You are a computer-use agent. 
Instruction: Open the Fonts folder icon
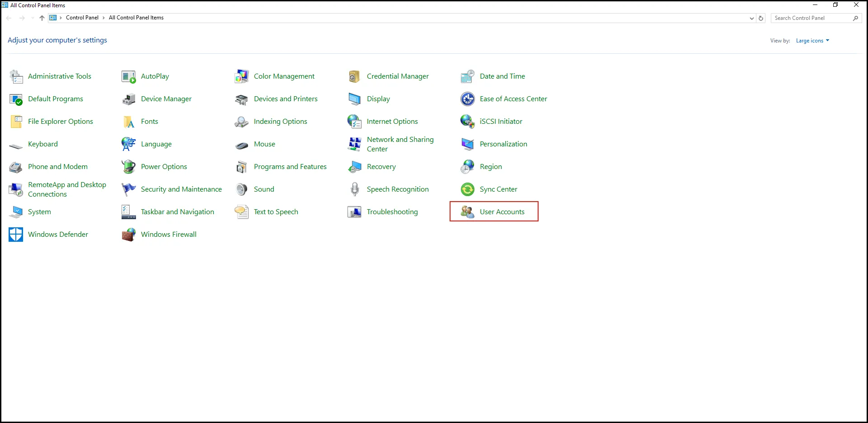coord(129,122)
